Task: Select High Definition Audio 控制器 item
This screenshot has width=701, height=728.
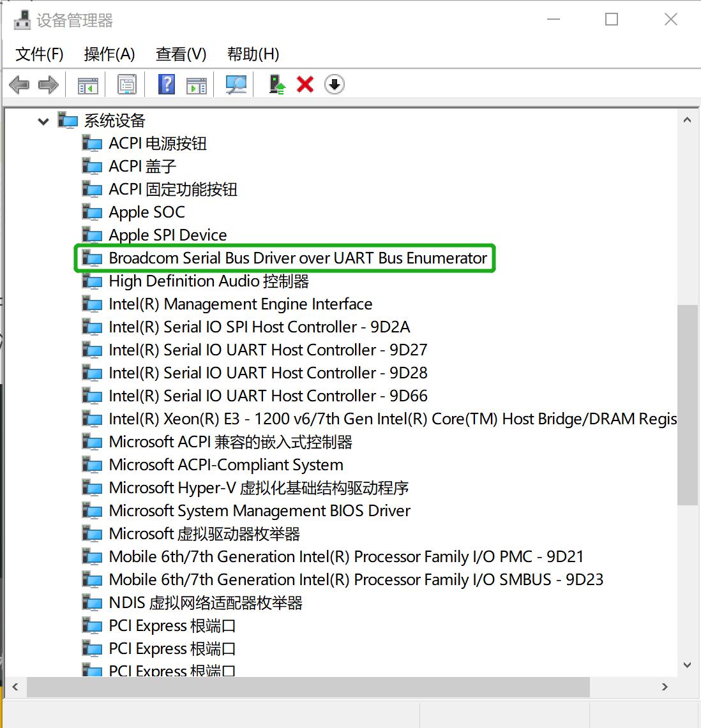Action: 208,281
